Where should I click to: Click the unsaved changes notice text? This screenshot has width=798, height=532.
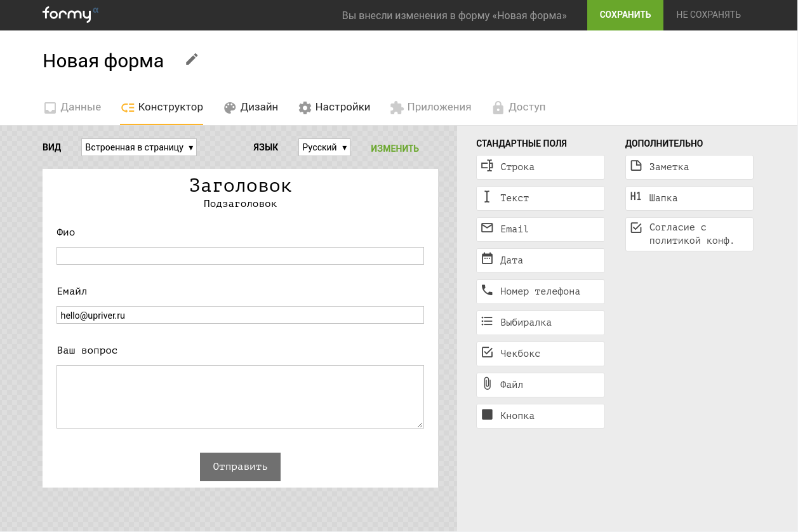pos(455,15)
